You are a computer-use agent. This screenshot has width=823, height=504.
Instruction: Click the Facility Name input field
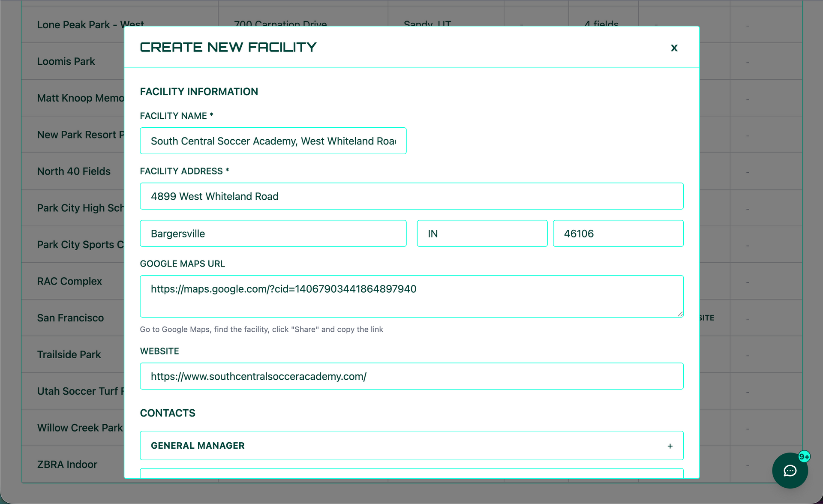pos(273,141)
